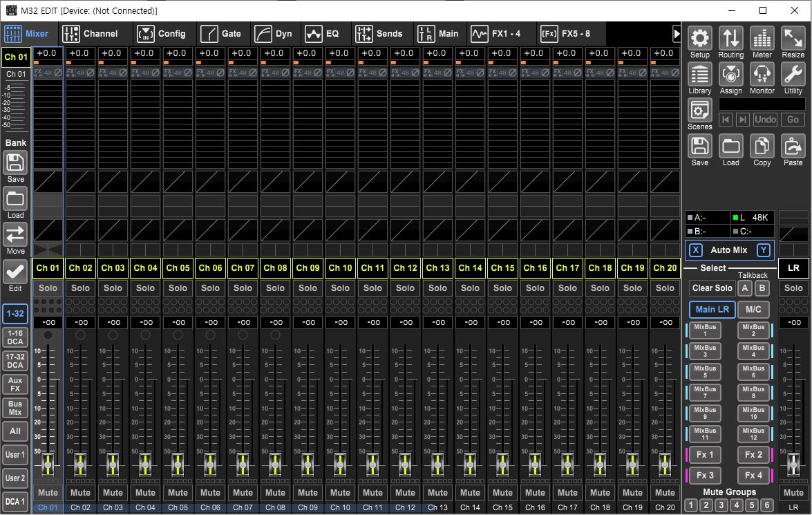
Task: Select the Bus Mtx layer
Action: [x=15, y=409]
